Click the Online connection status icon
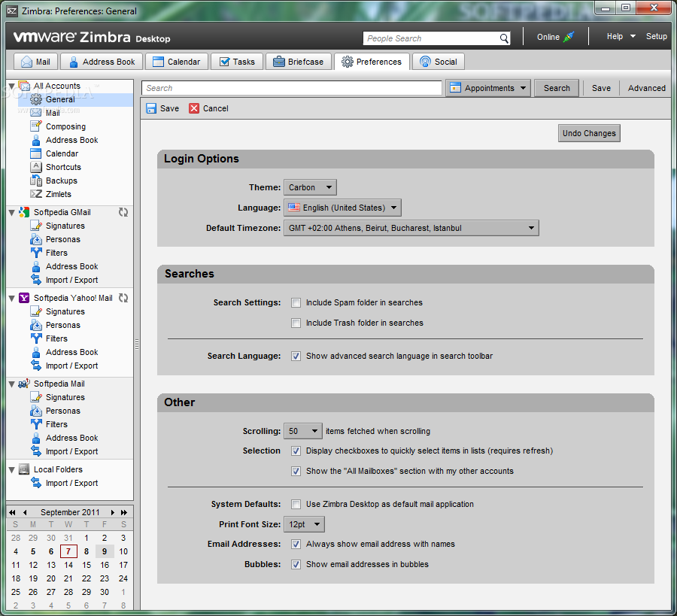Viewport: 677px width, 616px height. 569,37
